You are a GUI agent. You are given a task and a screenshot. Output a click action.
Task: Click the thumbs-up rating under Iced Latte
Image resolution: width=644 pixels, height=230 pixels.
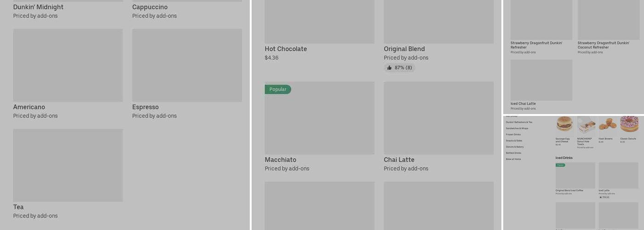click(604, 197)
